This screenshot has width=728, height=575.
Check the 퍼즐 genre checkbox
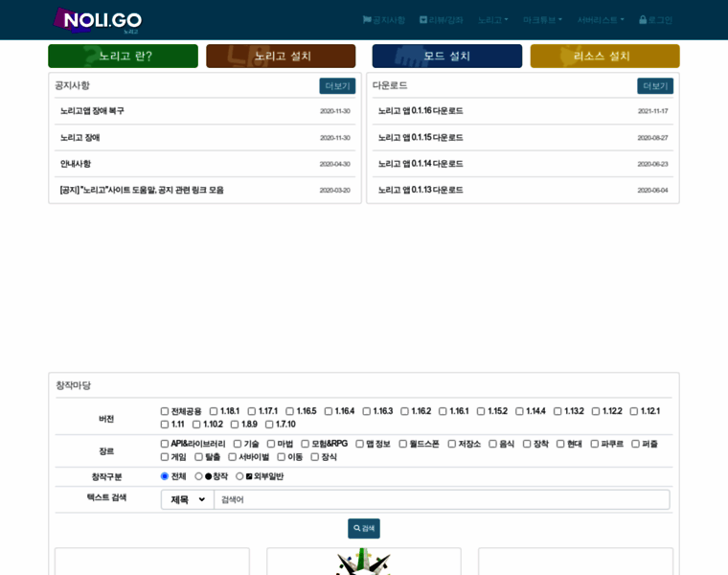tap(636, 444)
